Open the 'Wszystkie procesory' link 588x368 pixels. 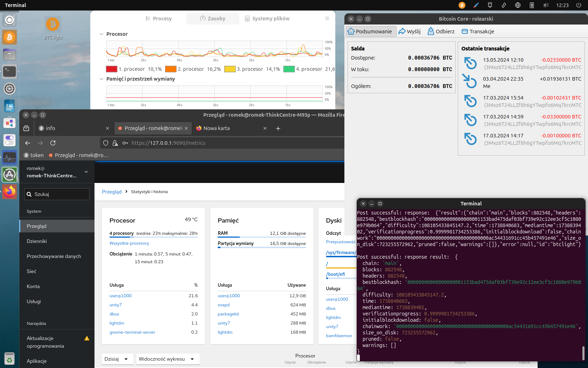pyautogui.click(x=129, y=243)
